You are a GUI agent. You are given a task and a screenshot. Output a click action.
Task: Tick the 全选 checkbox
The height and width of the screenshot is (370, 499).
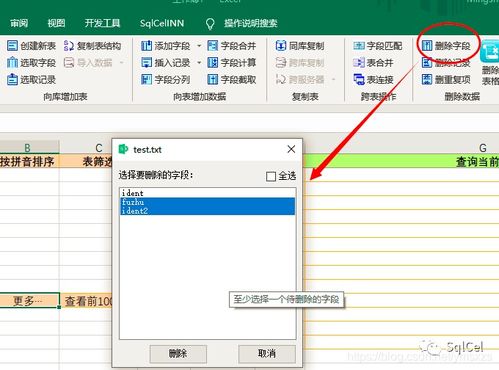tap(271, 176)
